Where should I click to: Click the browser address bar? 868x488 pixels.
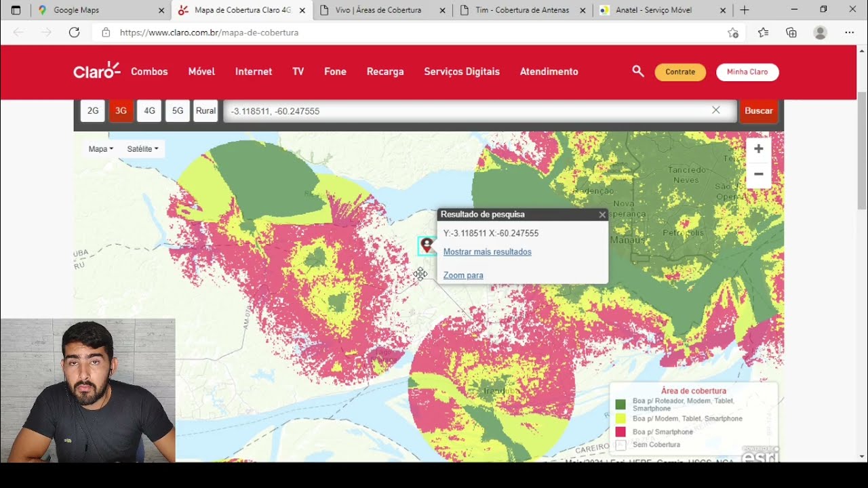tap(419, 33)
